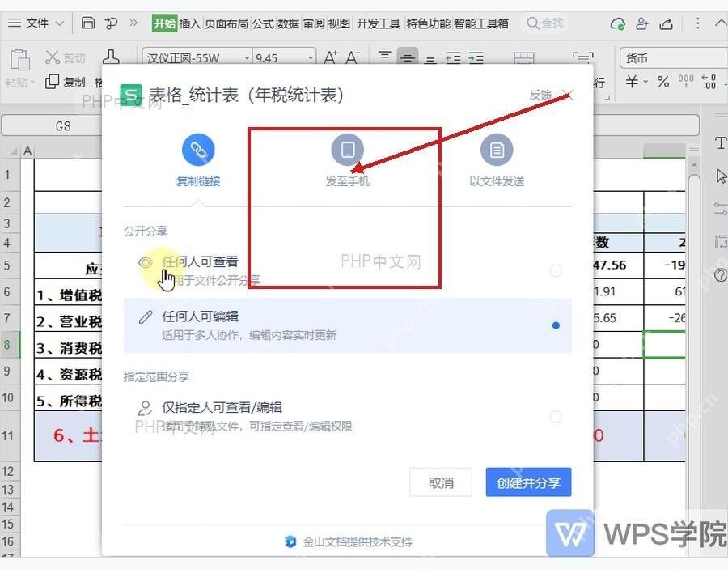
Task: Click the 取消 button
Action: coord(441,482)
